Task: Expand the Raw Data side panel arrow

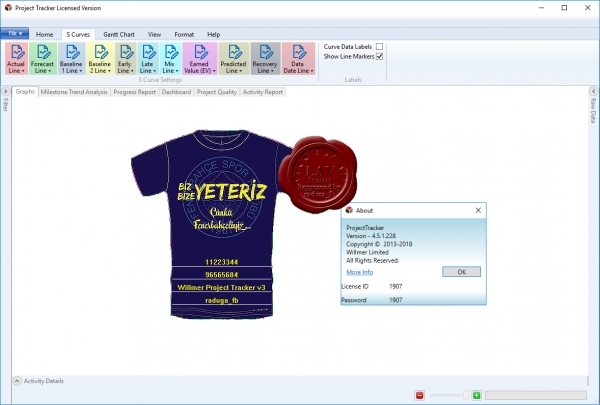Action: tap(593, 91)
